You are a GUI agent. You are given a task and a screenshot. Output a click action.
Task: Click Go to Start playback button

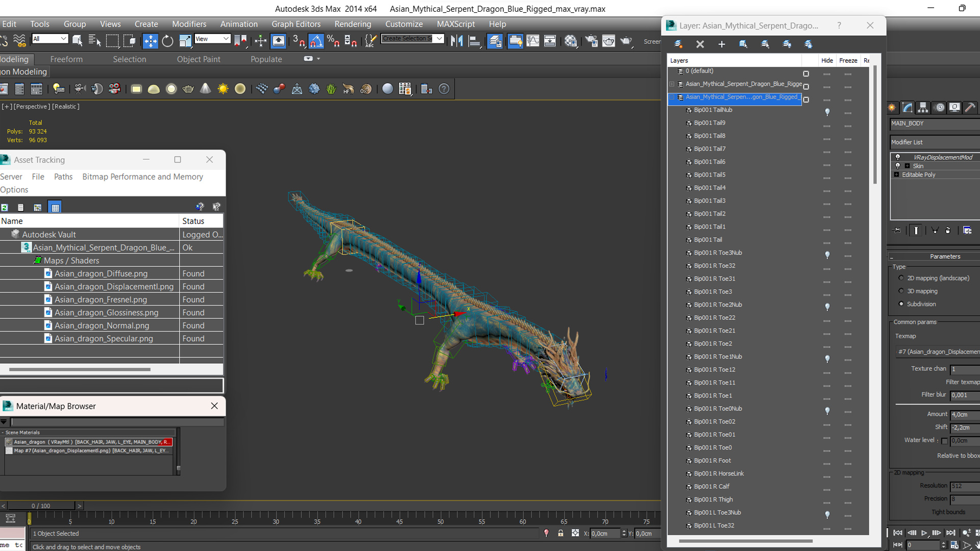coord(898,533)
